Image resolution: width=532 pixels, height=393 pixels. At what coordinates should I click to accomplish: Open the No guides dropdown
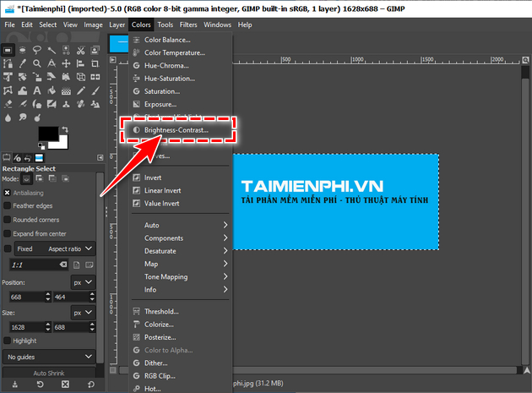(x=49, y=357)
